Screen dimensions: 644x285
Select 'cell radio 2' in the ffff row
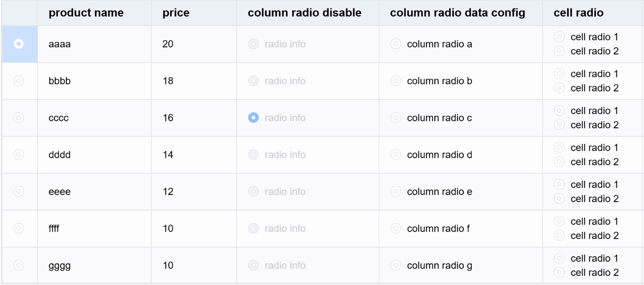560,236
